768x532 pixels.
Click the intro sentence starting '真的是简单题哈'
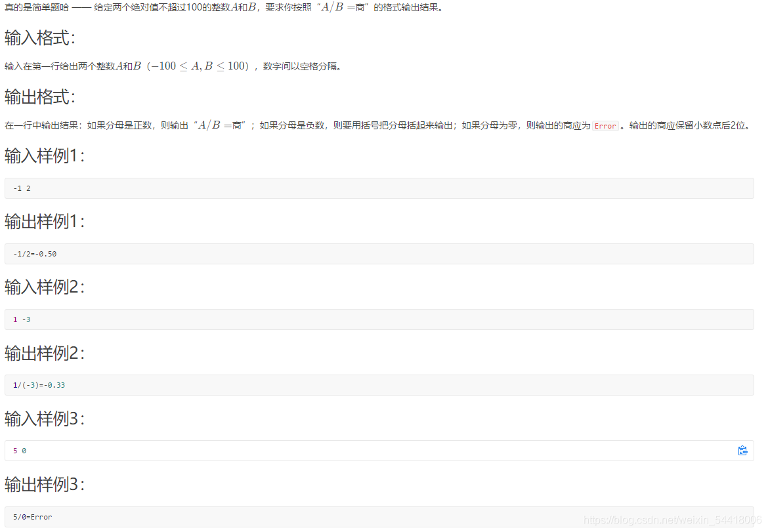tap(224, 7)
